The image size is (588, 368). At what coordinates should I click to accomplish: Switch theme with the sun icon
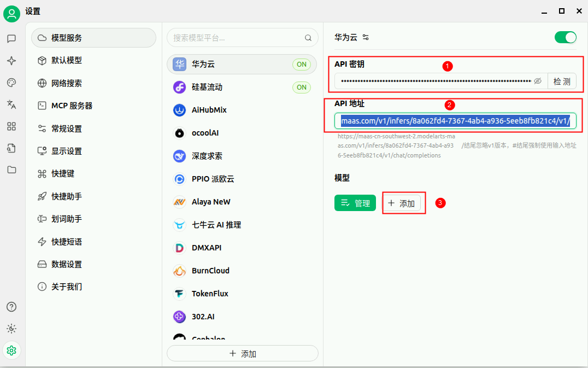11,329
